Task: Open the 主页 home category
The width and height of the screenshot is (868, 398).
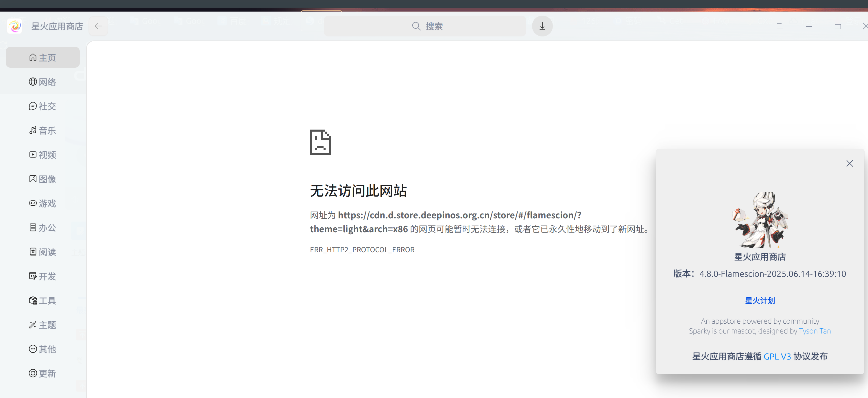Action: click(43, 58)
